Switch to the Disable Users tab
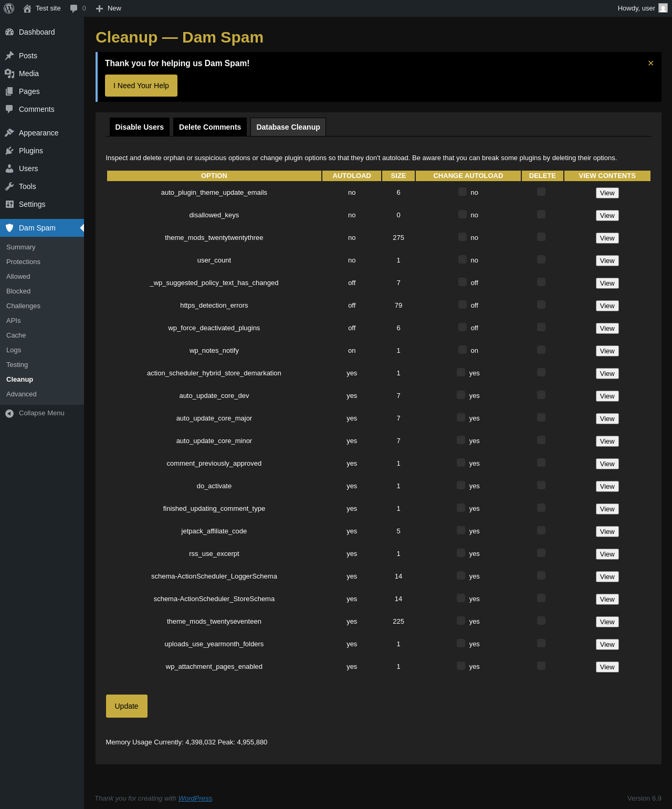The width and height of the screenshot is (672, 809). point(139,127)
